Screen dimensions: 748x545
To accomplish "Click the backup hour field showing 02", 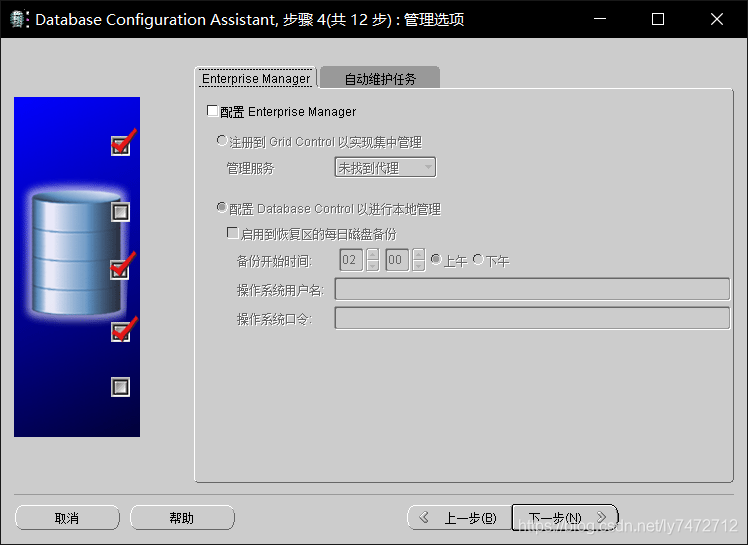I will tap(351, 260).
